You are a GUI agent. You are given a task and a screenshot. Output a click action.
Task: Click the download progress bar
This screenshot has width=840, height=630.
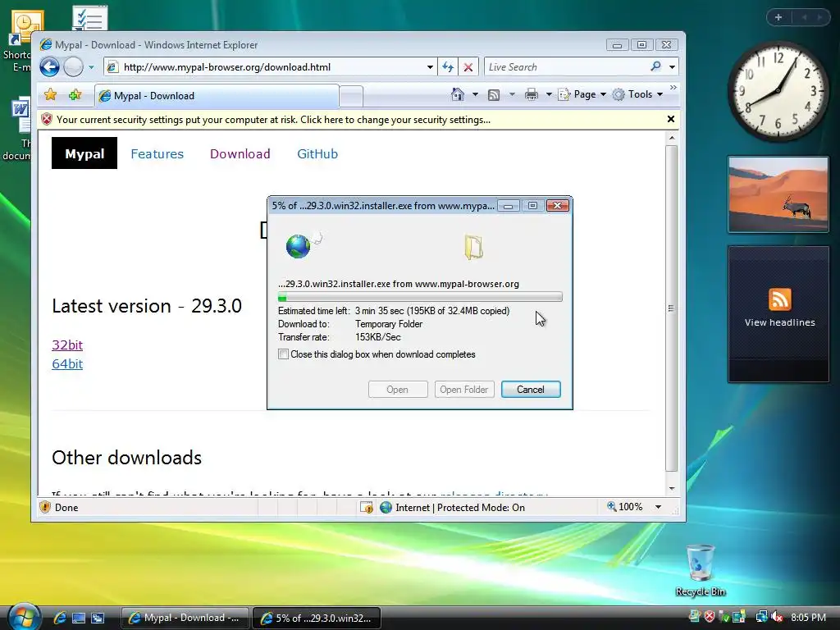[420, 297]
